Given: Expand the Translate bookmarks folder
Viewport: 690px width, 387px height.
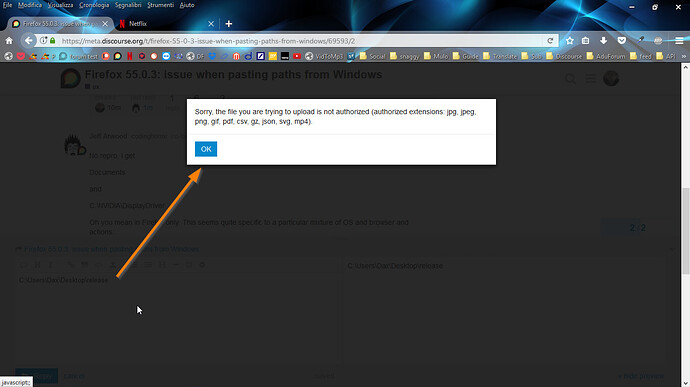Looking at the screenshot, I should (500, 56).
